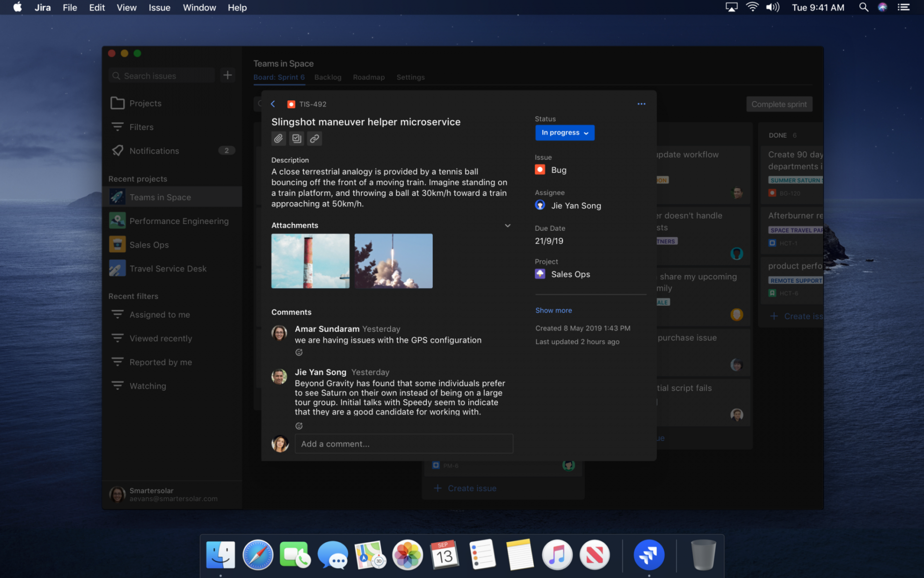The height and width of the screenshot is (578, 924).
Task: Open the Watching filter
Action: 172,386
